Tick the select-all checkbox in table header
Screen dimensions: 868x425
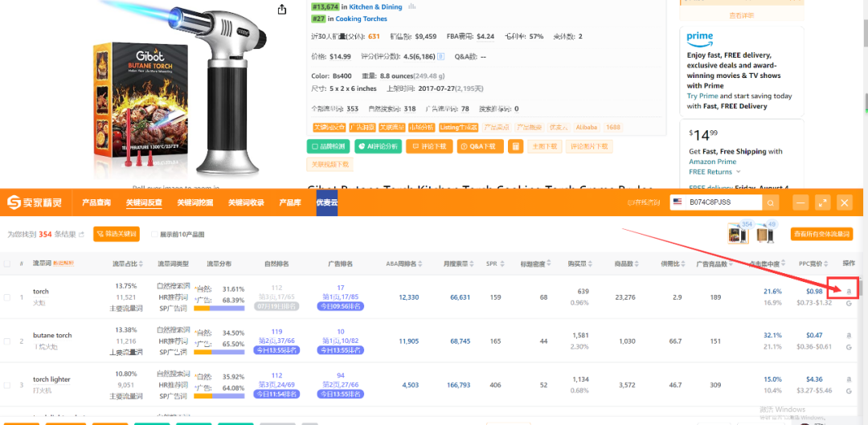(7, 264)
